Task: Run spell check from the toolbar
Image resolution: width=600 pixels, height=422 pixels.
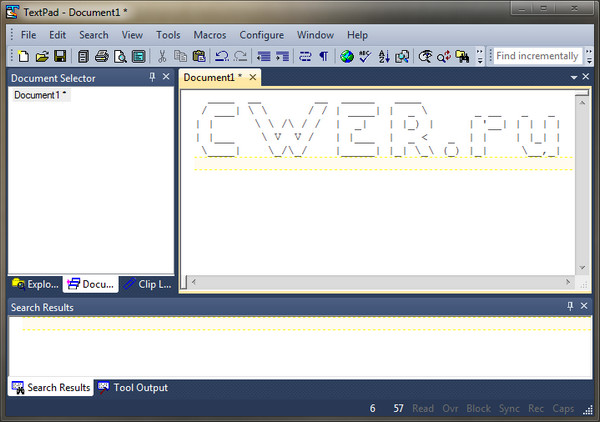Action: (x=365, y=56)
